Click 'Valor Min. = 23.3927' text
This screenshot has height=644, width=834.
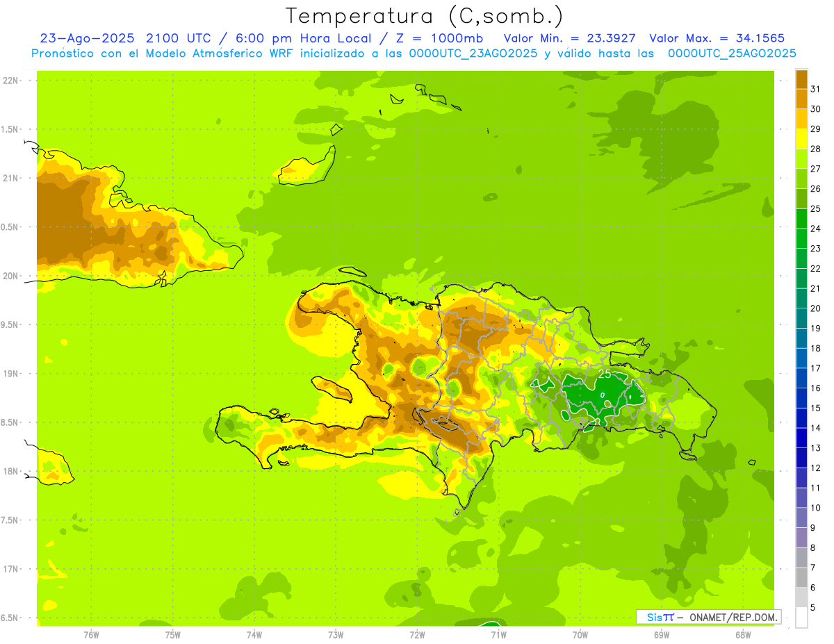[x=570, y=38]
